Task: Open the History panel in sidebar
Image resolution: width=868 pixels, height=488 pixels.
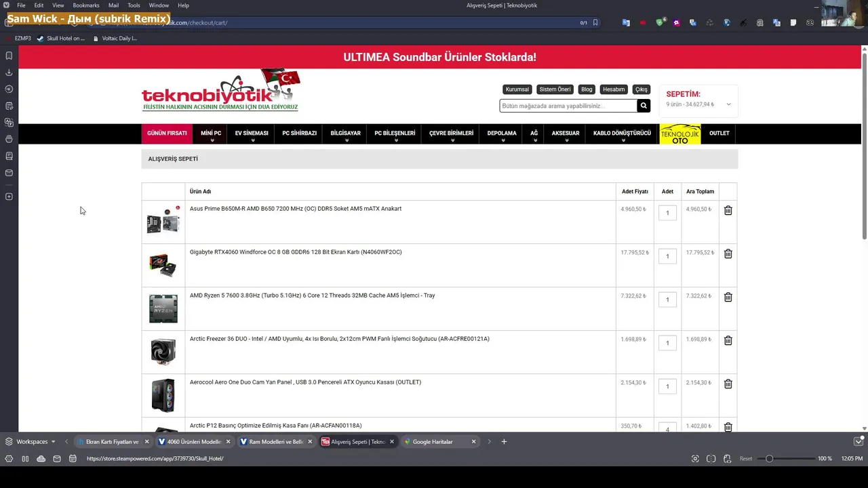Action: coord(9,89)
